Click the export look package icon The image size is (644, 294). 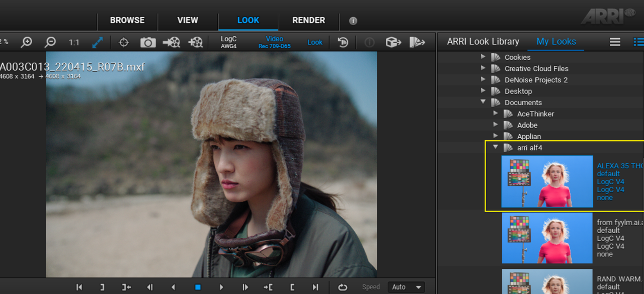(x=393, y=42)
